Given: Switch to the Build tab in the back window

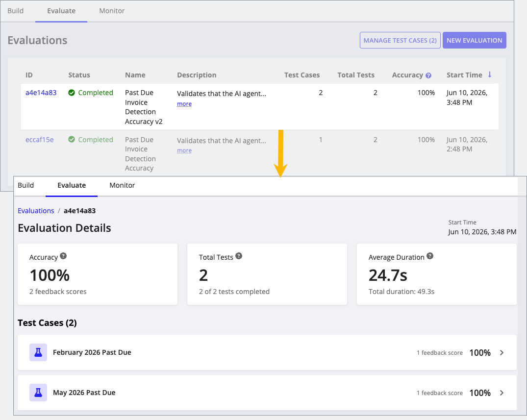Looking at the screenshot, I should 16,11.
